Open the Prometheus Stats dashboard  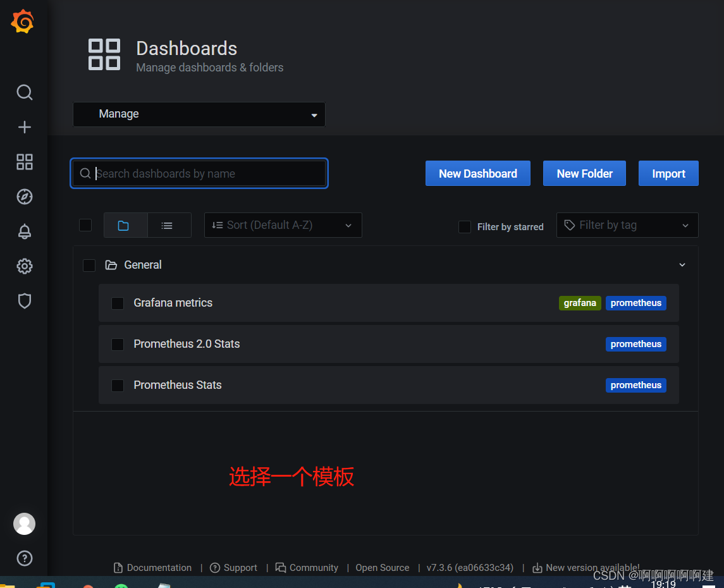click(177, 385)
